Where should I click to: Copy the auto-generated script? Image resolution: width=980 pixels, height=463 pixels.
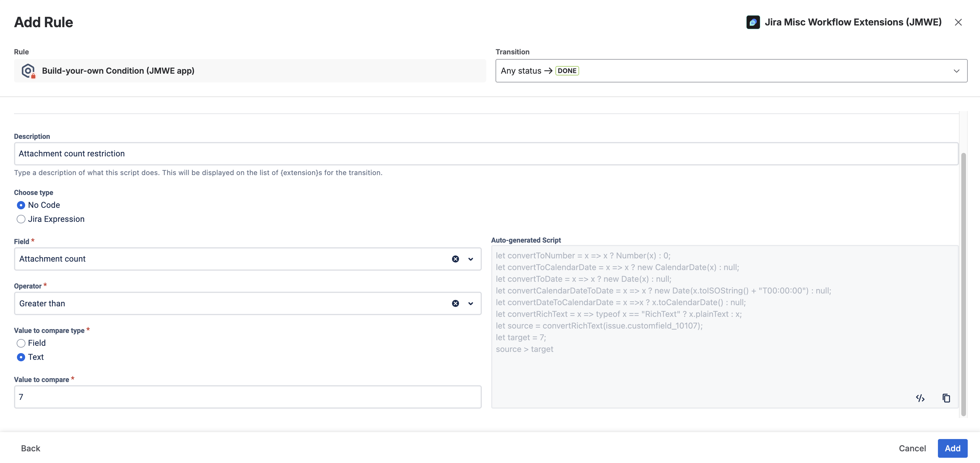(x=946, y=398)
